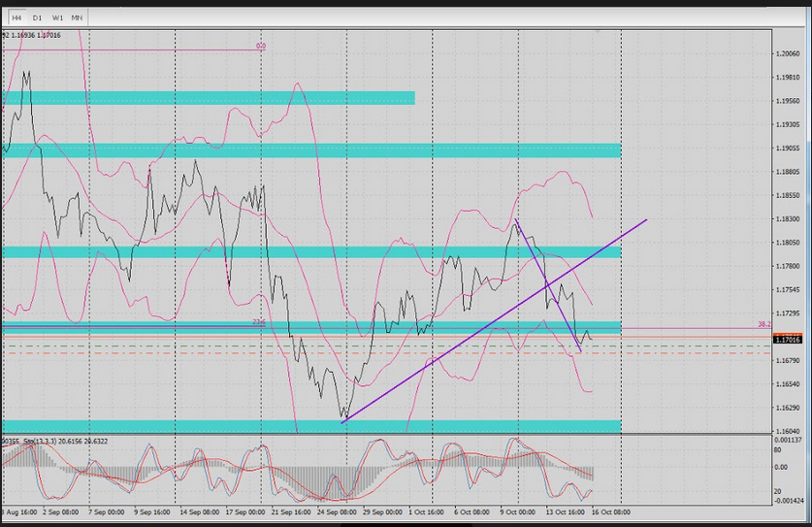Screen dimensions: 812x527
Task: Click the MN monthly timeframe button
Action: coord(77,17)
